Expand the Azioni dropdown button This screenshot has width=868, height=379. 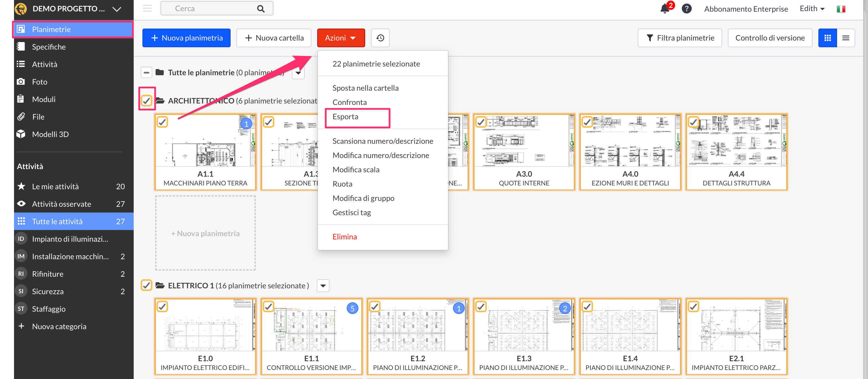(x=341, y=38)
